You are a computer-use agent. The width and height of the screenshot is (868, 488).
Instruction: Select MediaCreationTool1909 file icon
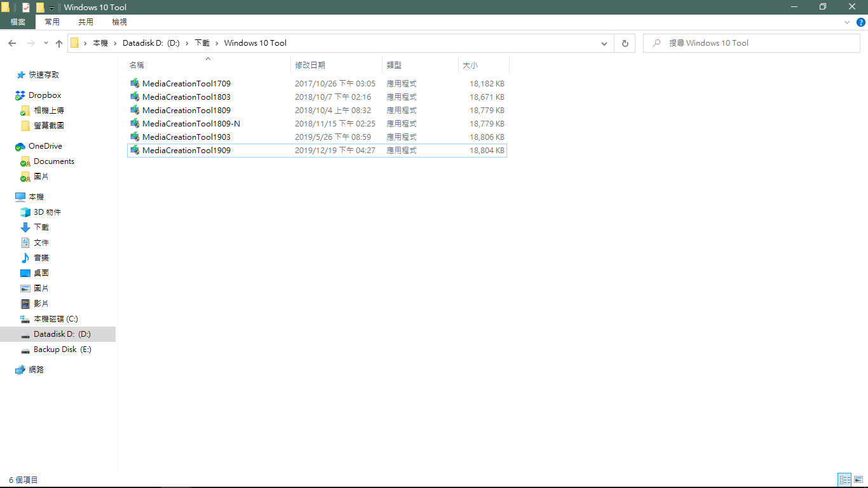(x=135, y=150)
